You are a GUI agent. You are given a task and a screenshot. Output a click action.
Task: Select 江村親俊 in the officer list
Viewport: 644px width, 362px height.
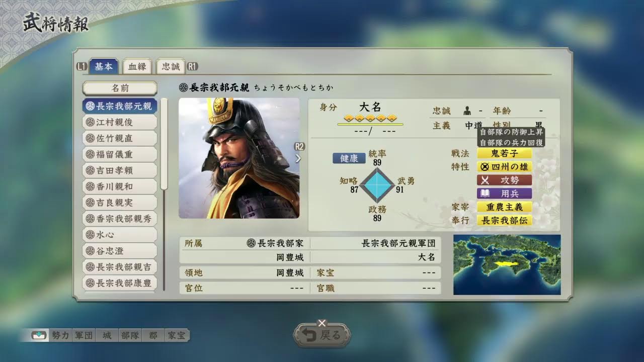point(120,122)
